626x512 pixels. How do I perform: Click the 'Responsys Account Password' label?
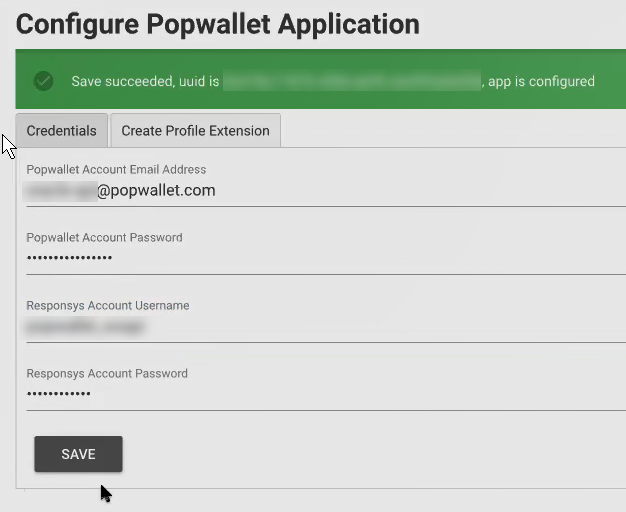coord(107,373)
